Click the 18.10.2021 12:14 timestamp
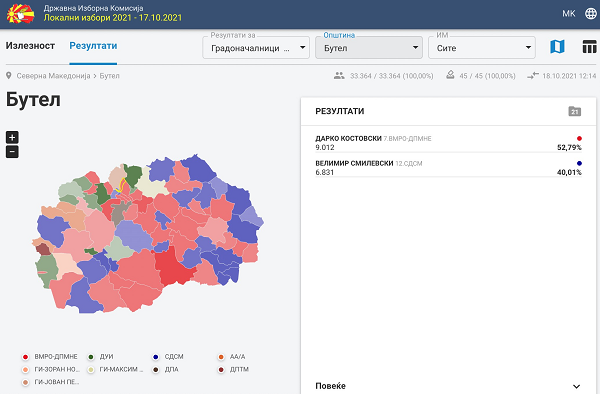The height and width of the screenshot is (394, 600). pos(569,76)
